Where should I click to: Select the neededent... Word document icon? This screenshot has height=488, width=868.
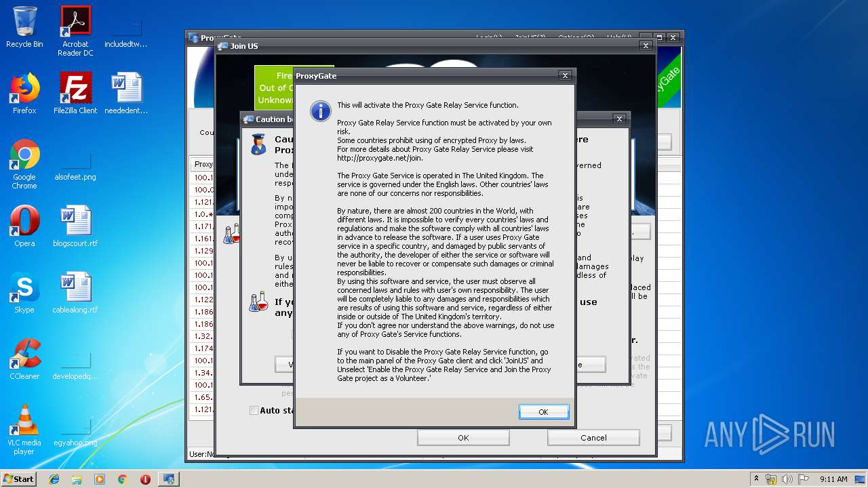point(126,94)
